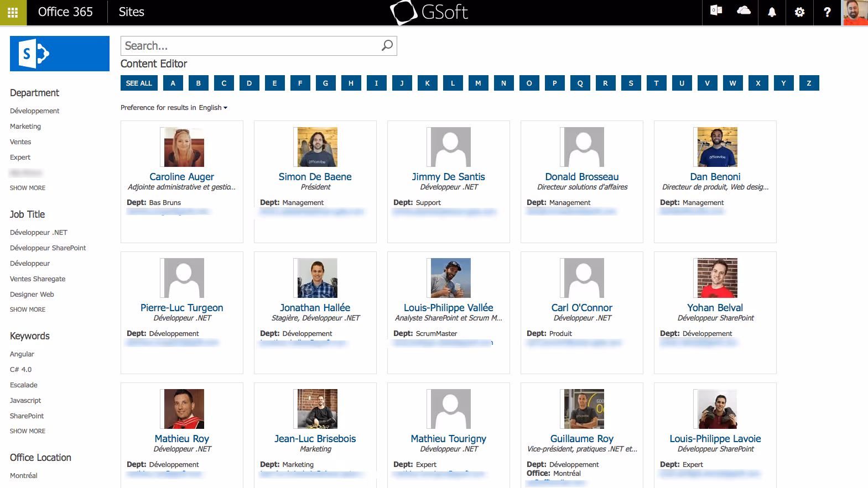Refine by Développement department
The image size is (868, 488).
point(34,111)
